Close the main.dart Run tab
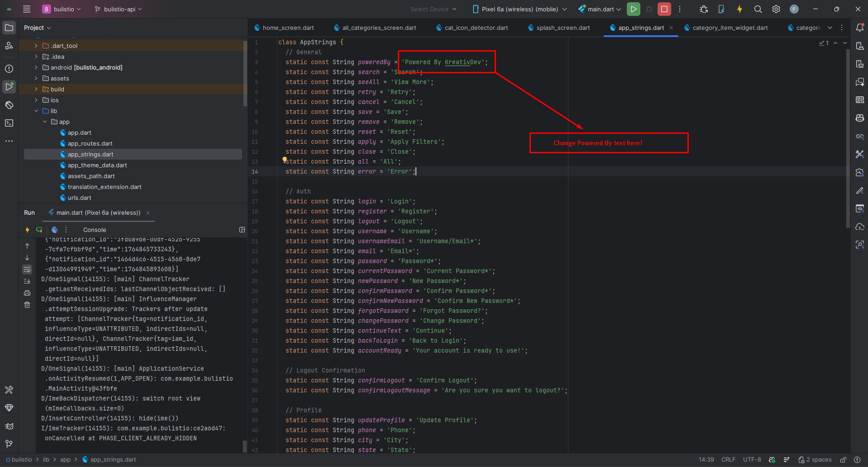The height and width of the screenshot is (467, 868). (148, 212)
